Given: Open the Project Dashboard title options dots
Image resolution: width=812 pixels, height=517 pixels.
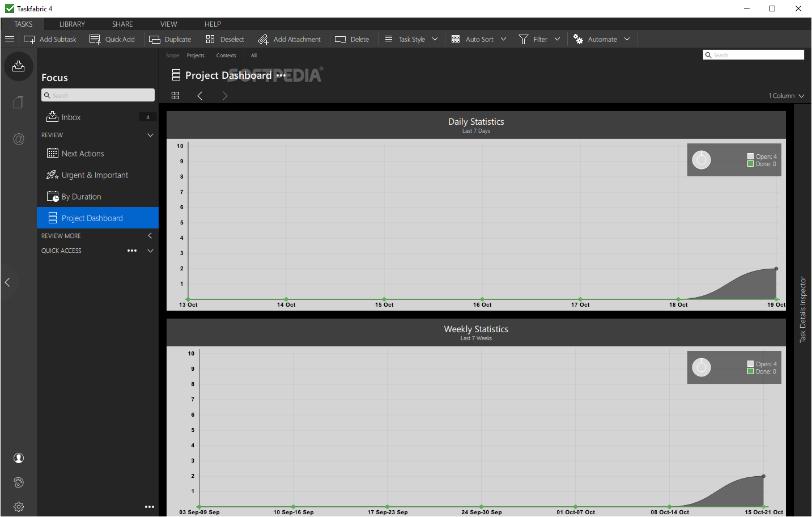Looking at the screenshot, I should [281, 75].
